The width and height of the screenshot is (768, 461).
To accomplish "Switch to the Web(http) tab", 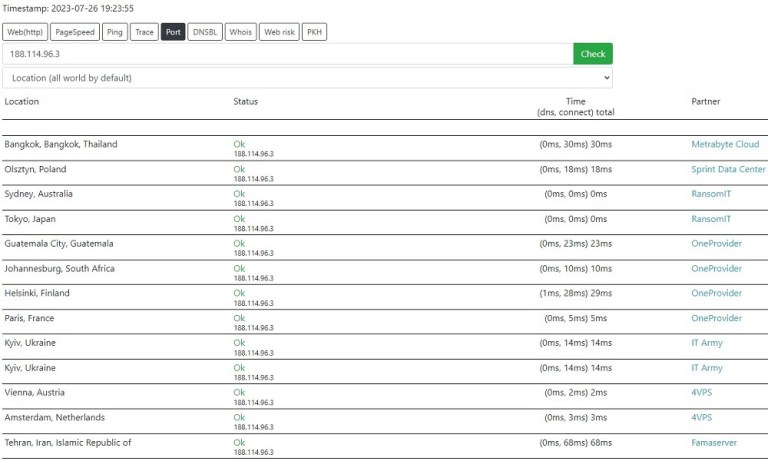I will [25, 32].
